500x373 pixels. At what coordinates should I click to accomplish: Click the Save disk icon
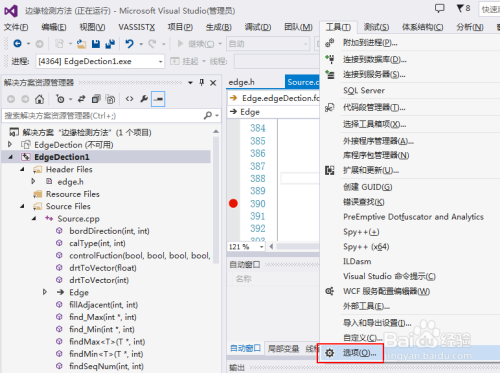[96, 44]
